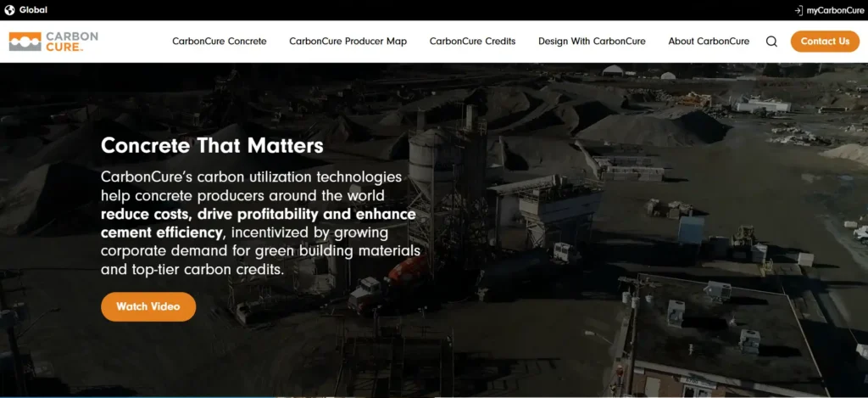Click the search magnifier icon
The image size is (868, 398).
[x=771, y=42]
